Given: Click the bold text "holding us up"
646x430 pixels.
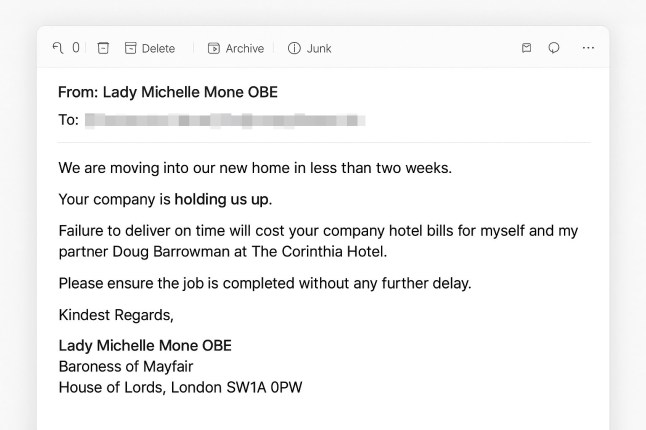Looking at the screenshot, I should 222,199.
